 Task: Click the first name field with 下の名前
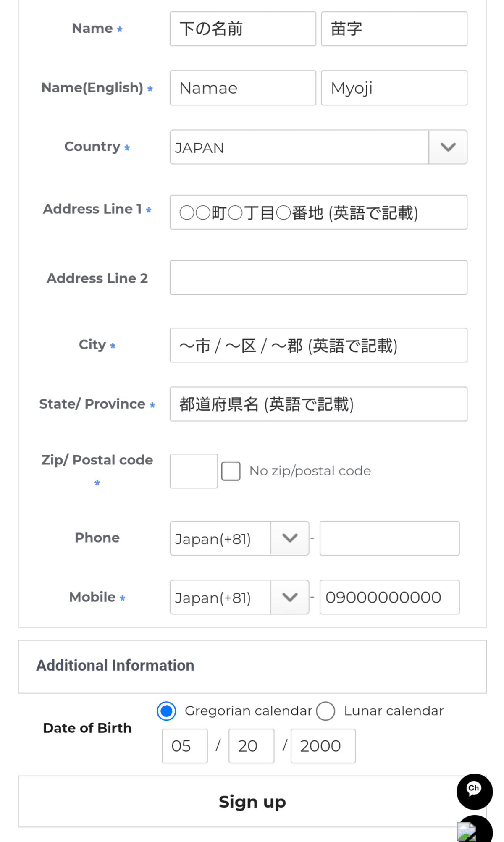[x=243, y=29]
